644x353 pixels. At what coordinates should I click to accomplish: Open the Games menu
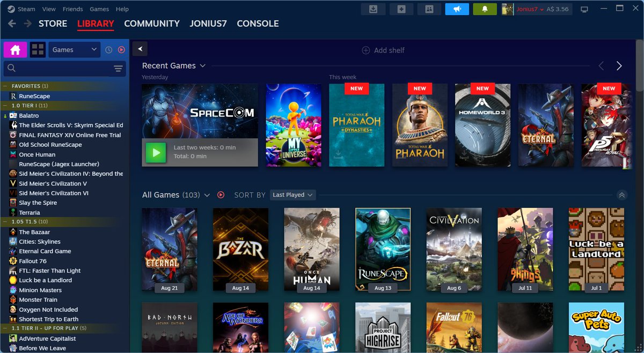tap(99, 9)
